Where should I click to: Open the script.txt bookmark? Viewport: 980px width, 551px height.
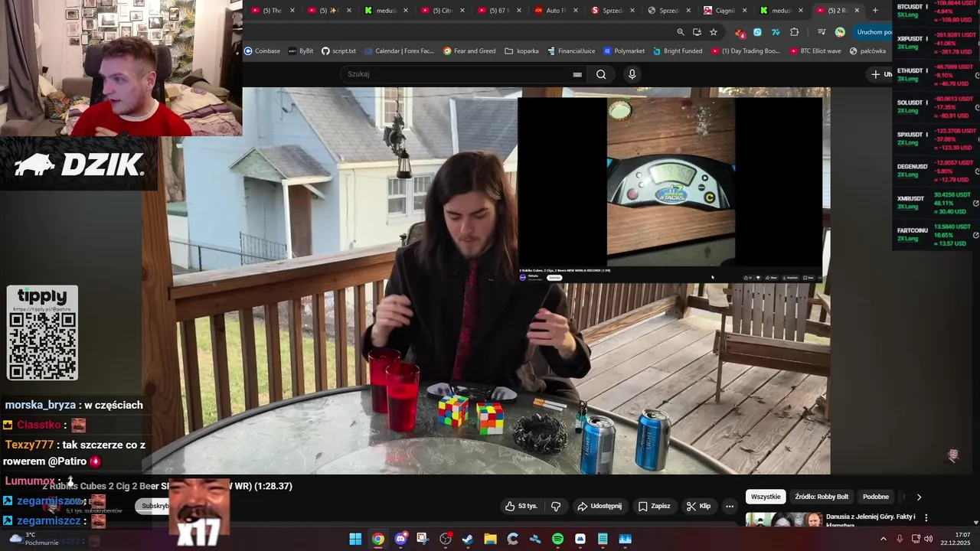tap(338, 51)
